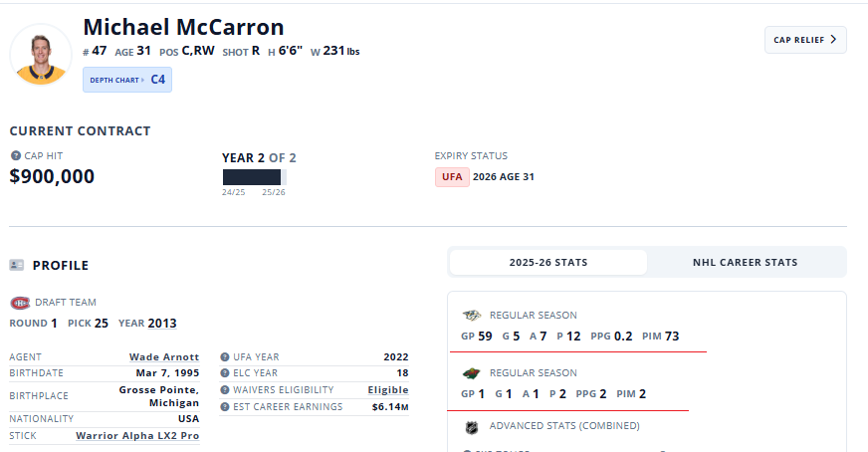The height and width of the screenshot is (452, 868).
Task: Open the Cap Relief chevron button
Action: click(805, 40)
